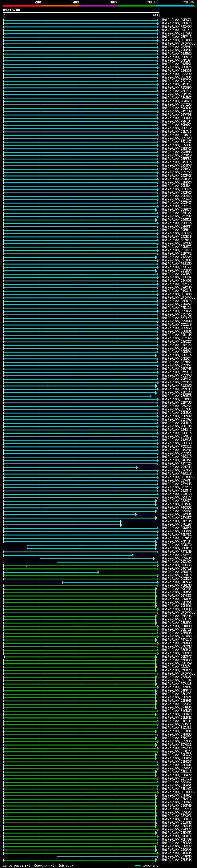197x868 pixels.
Task: Select hit label UniRef100_P49317
Action: 177,84
